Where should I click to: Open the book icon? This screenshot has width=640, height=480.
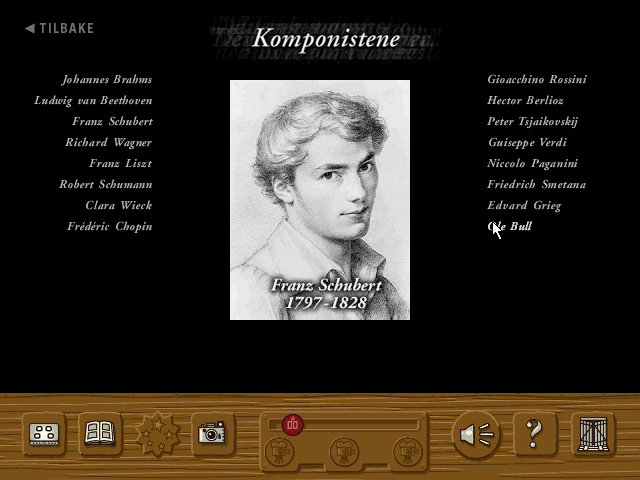(100, 434)
